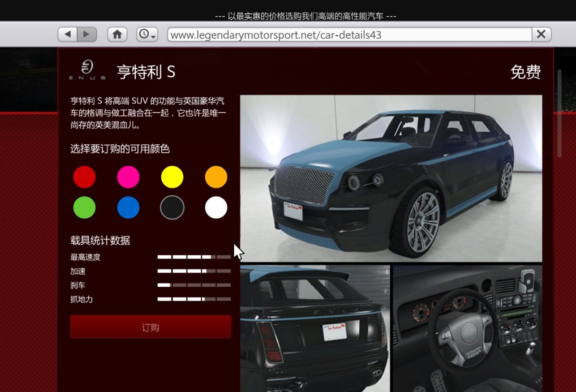This screenshot has width=576, height=392.
Task: Click the legendarymotorsport.net address bar
Action: pyautogui.click(x=349, y=34)
